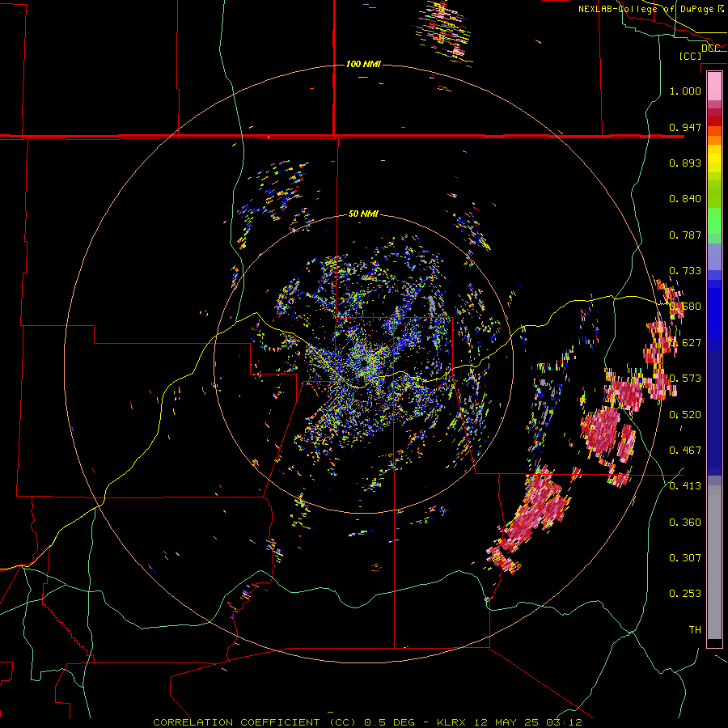Click the pink top segment of color bar

714,86
